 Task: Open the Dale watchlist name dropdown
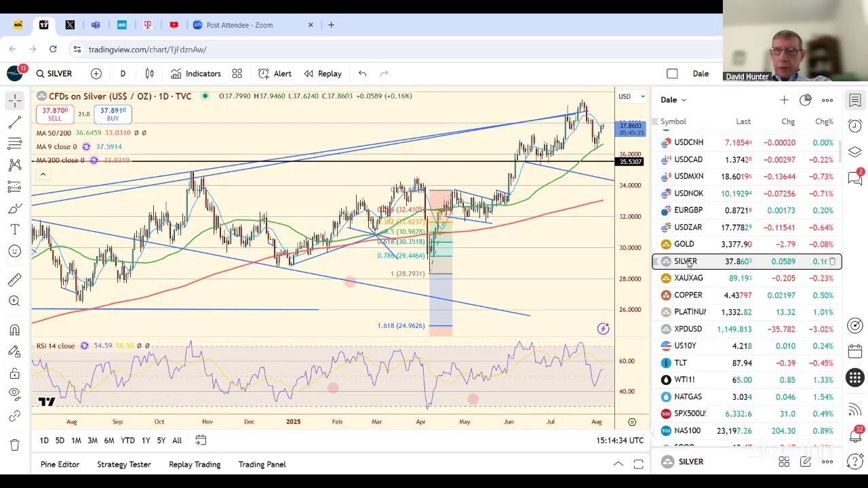pos(673,100)
